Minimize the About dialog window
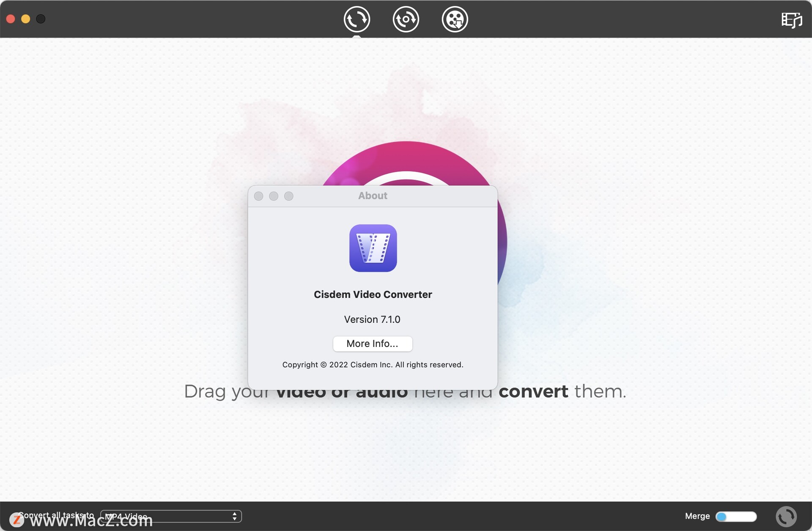Image resolution: width=812 pixels, height=531 pixels. coord(274,196)
